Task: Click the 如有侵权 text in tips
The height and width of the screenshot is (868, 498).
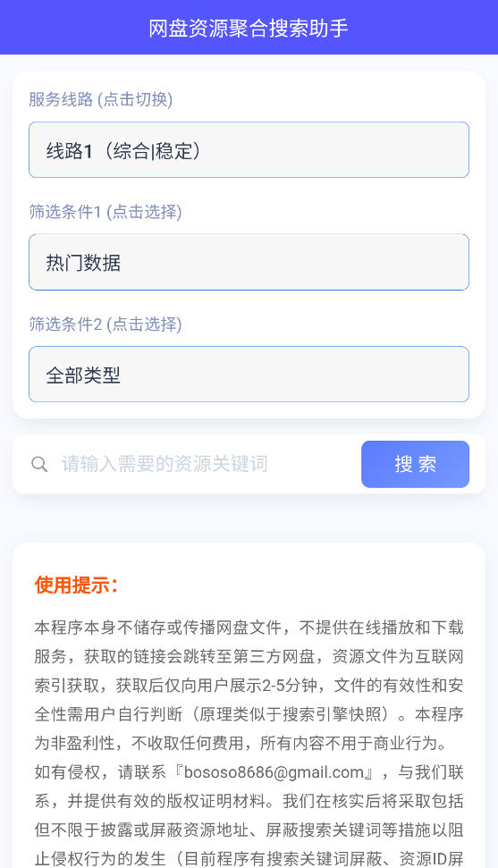Action: click(68, 771)
